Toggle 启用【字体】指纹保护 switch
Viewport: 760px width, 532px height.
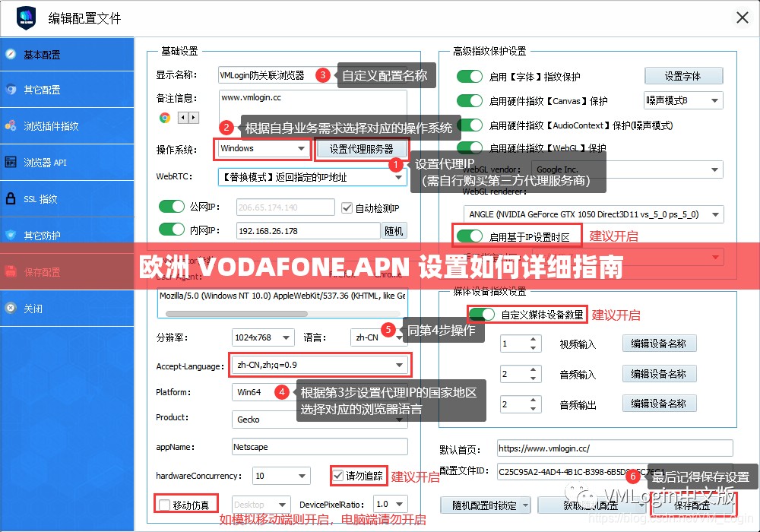click(x=469, y=77)
